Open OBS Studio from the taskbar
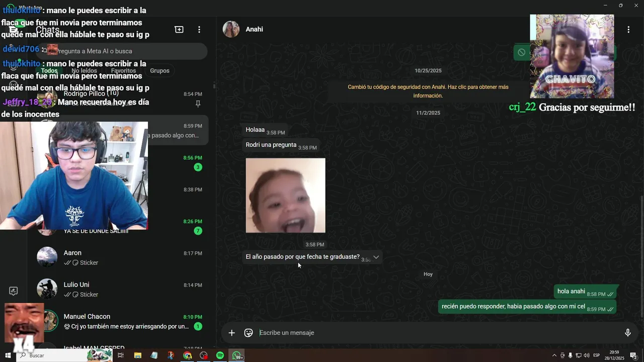Screen dimensions: 644x362 pyautogui.click(x=204, y=355)
